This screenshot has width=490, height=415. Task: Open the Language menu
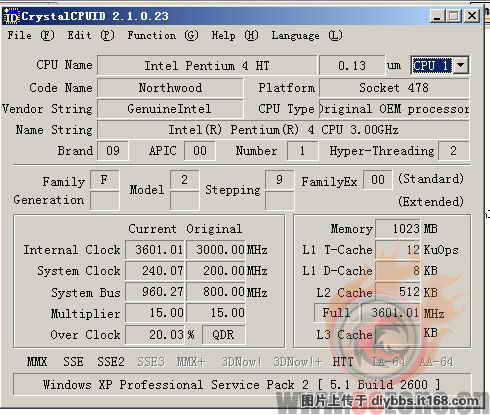(307, 35)
